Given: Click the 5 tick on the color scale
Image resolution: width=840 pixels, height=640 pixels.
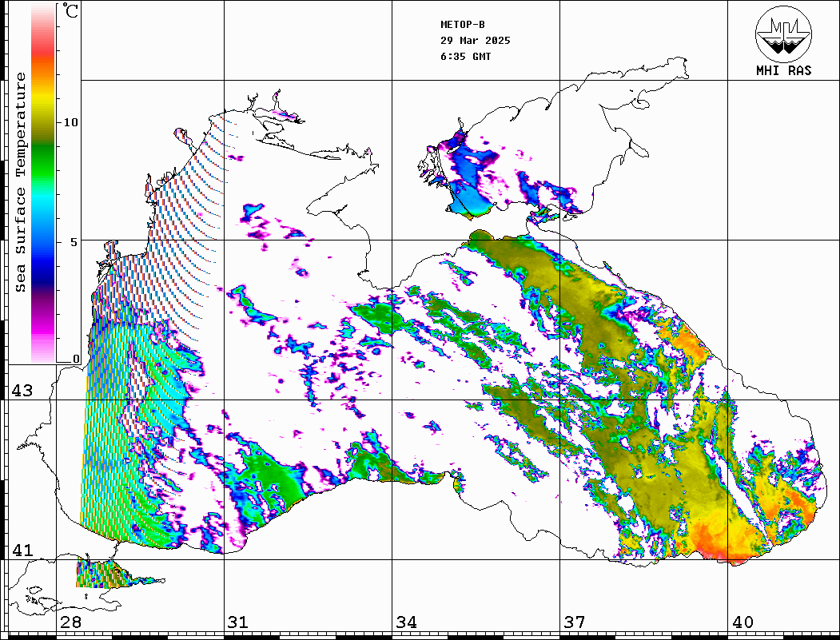Looking at the screenshot, I should [x=73, y=242].
